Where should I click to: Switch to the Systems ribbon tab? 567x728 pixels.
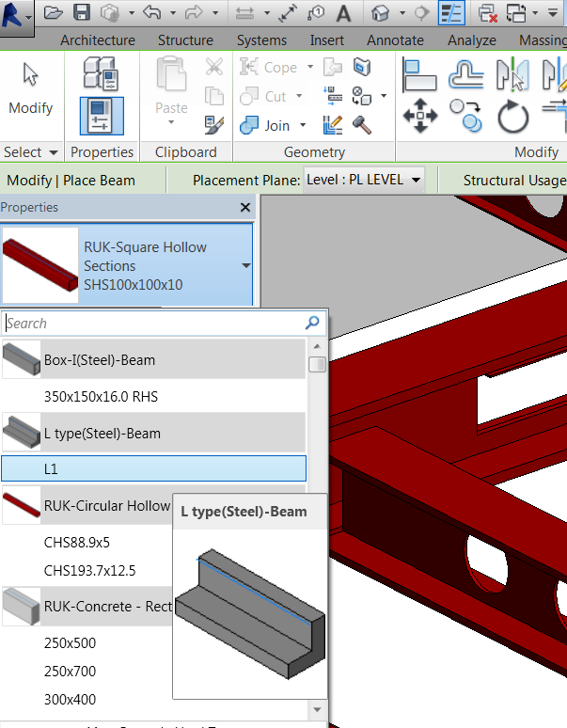point(261,40)
